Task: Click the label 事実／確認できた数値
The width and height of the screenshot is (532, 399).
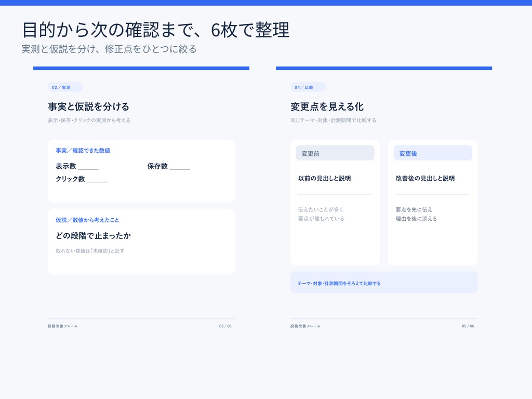Action: click(83, 150)
